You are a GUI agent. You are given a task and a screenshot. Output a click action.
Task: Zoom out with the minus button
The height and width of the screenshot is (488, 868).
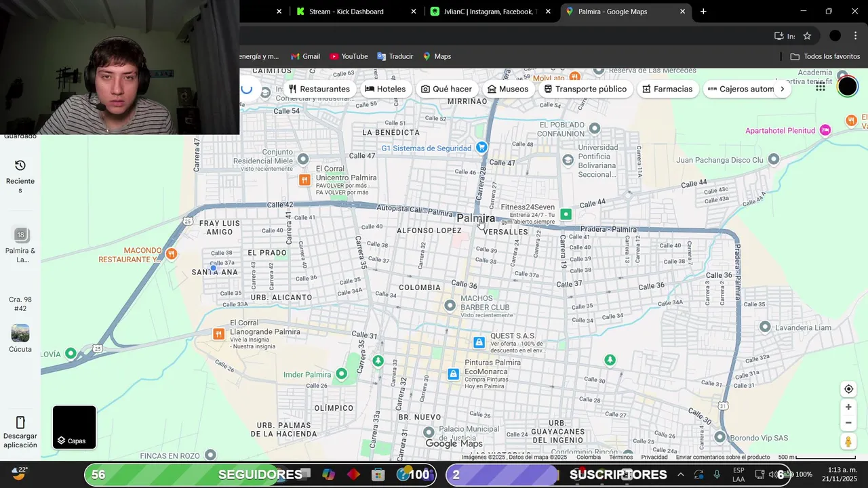click(x=848, y=423)
